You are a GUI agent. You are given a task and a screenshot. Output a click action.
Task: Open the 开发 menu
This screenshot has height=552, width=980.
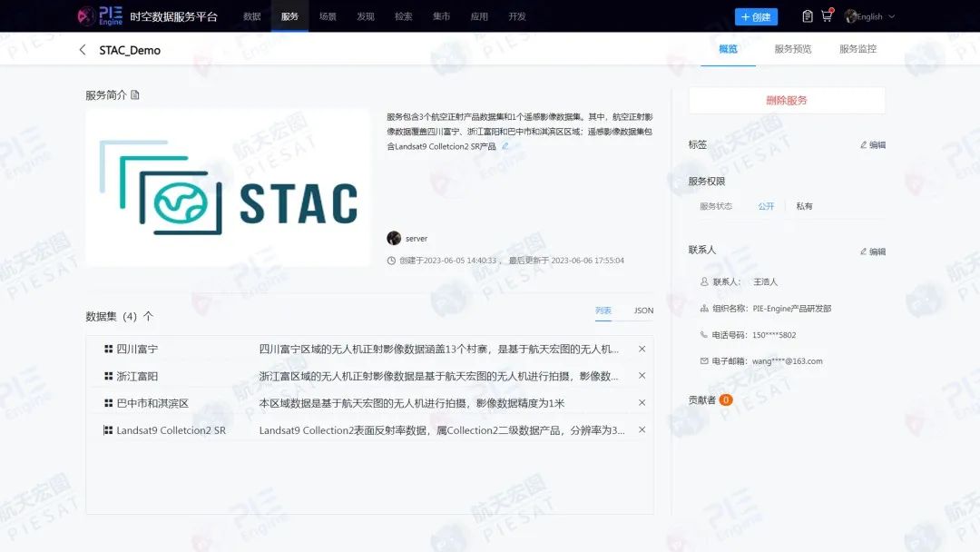point(517,16)
